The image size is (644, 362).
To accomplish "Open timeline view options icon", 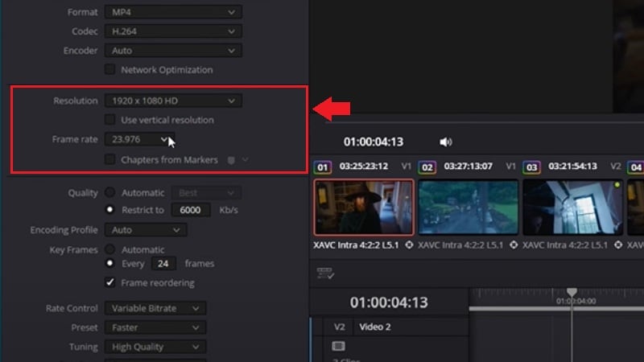I will (325, 273).
